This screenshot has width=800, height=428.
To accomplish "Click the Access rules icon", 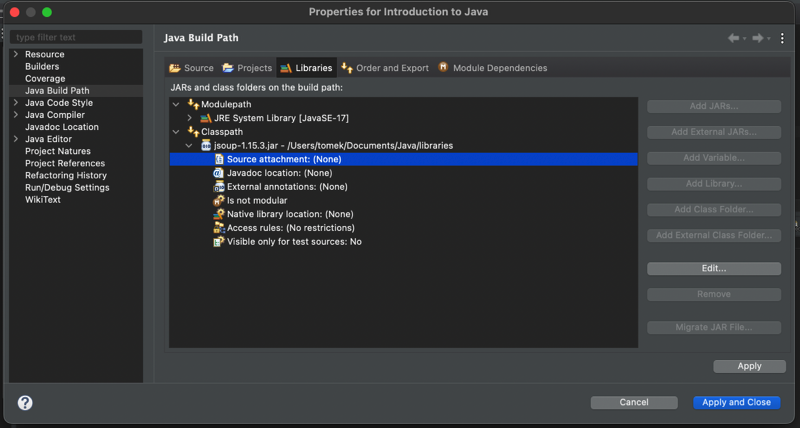I will [219, 228].
